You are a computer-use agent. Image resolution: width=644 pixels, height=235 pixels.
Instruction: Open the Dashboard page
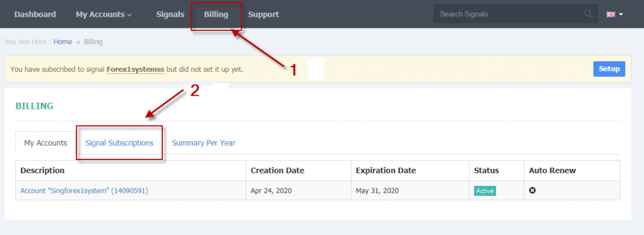click(35, 14)
